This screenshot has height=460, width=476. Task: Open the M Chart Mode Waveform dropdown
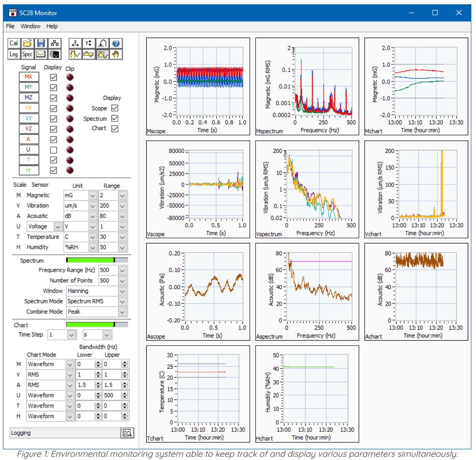[70, 364]
